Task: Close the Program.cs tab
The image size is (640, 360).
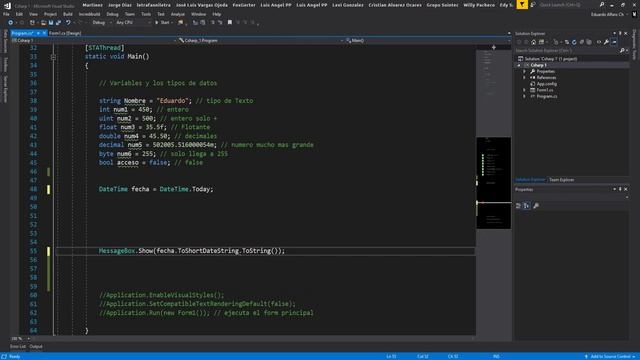Action: (44, 33)
